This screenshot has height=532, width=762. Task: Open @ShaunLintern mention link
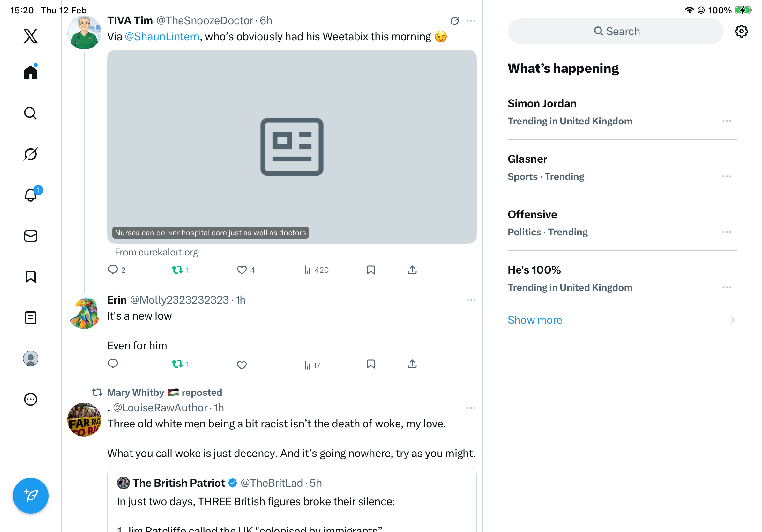tap(162, 36)
